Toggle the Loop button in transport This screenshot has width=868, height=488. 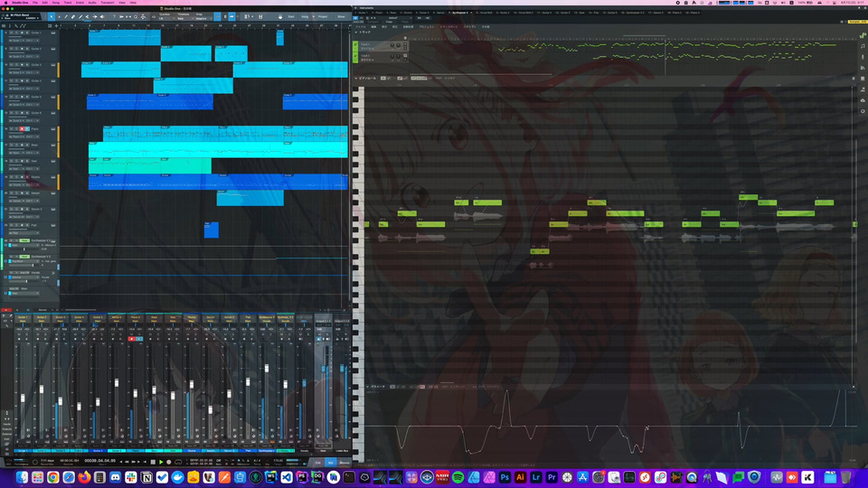pyautogui.click(x=178, y=462)
